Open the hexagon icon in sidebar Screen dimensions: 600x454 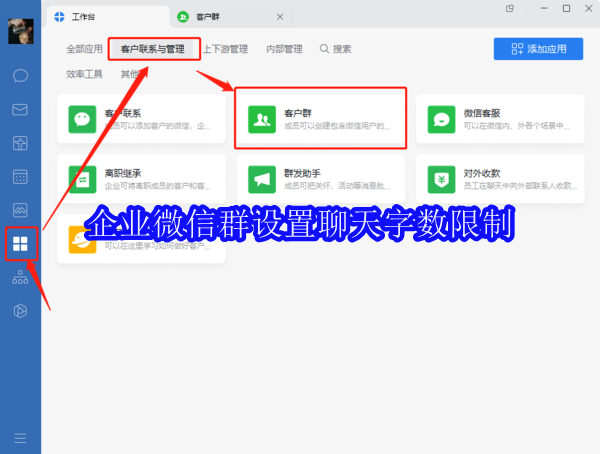pyautogui.click(x=20, y=311)
